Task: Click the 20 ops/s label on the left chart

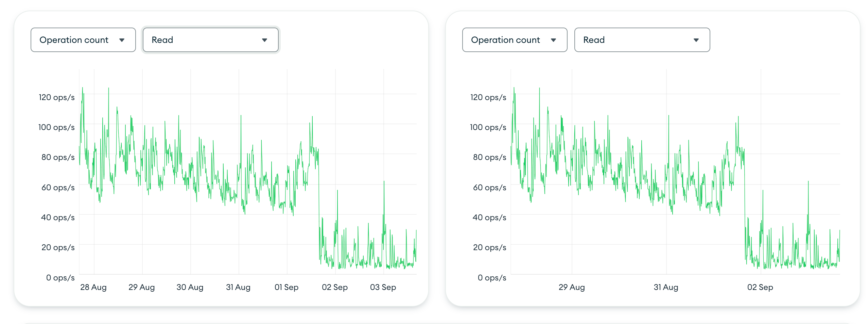Action: [58, 247]
